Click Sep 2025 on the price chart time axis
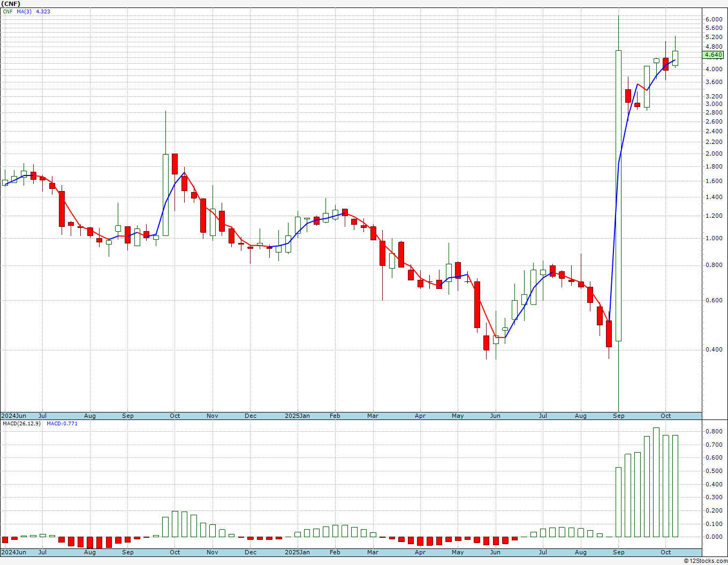 (619, 416)
